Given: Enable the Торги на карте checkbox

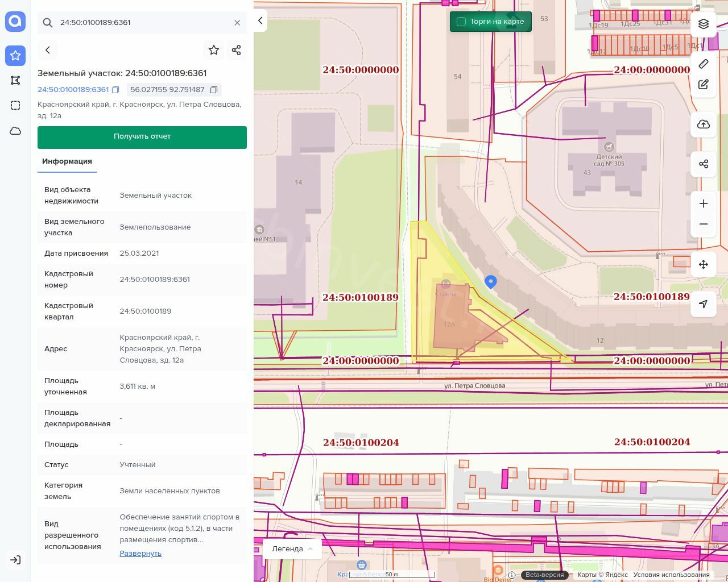Looking at the screenshot, I should tap(461, 22).
